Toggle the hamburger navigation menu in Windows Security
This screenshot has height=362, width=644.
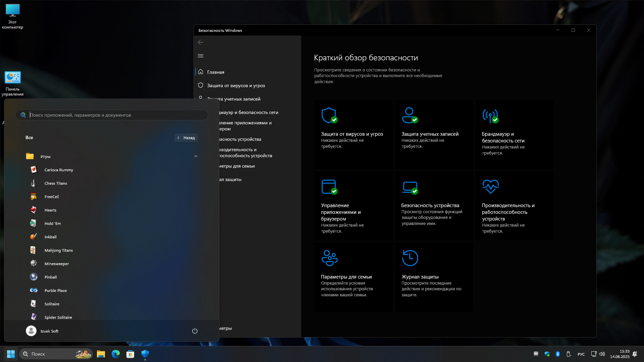pos(201,56)
